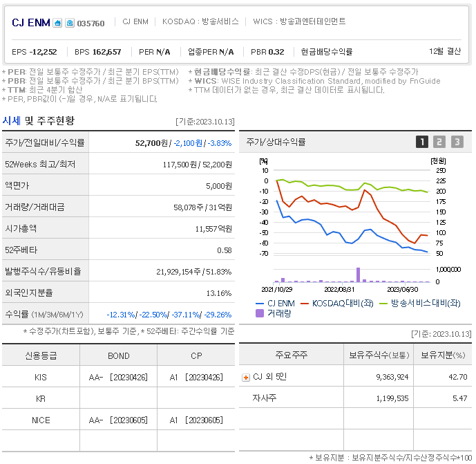Click the telephone contact icon beside 035760

(x=70, y=23)
